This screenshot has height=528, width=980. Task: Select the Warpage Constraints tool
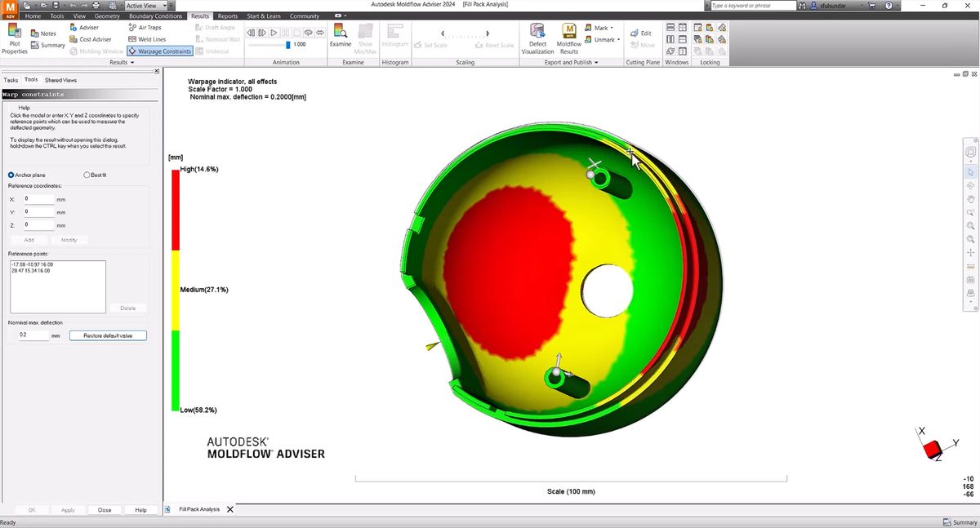(160, 51)
